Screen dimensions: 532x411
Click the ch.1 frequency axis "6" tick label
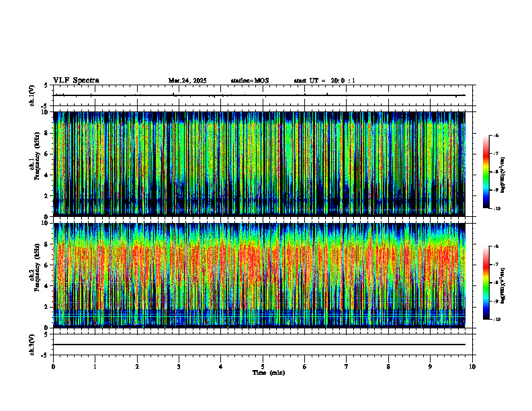[47, 154]
